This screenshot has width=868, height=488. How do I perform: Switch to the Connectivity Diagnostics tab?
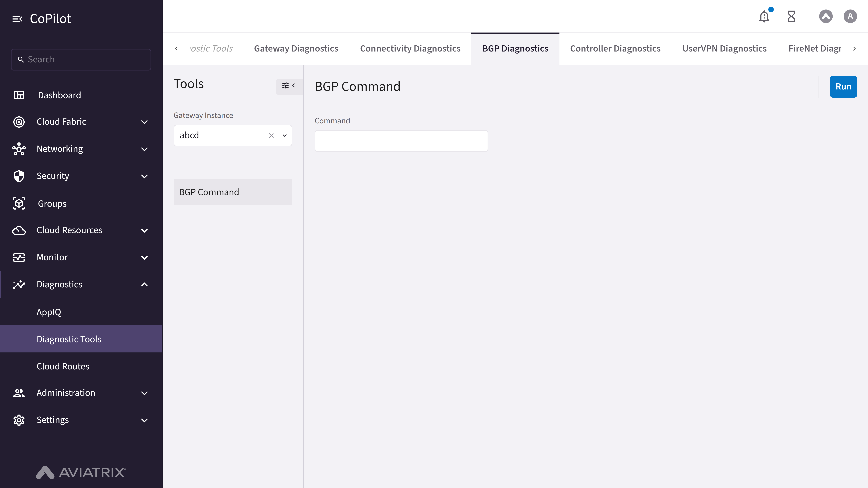coord(410,49)
